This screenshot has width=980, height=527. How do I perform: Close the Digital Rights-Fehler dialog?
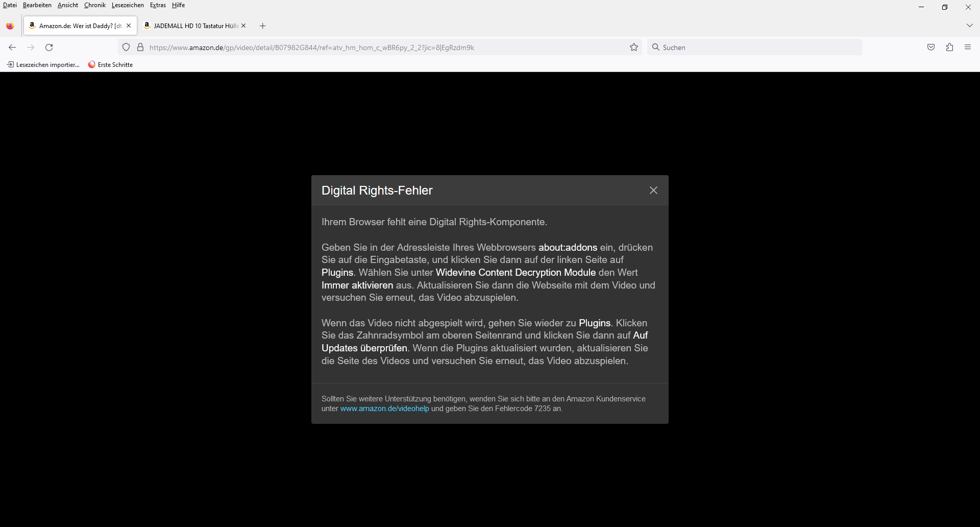[653, 190]
